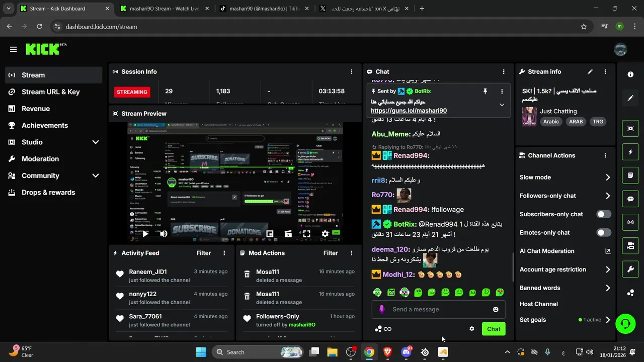The width and height of the screenshot is (644, 362).
Task: Click the info icon in the right rail
Action: point(630,74)
